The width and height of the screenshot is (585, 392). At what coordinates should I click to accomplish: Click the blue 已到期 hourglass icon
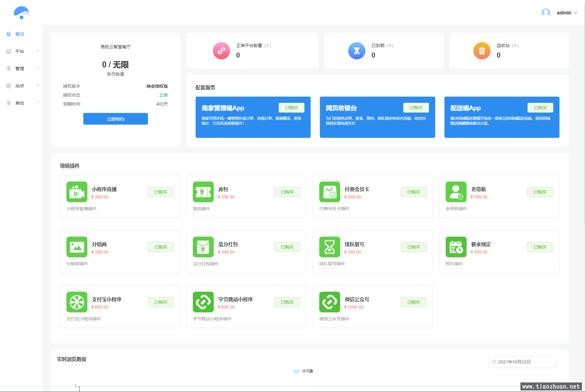tap(356, 51)
